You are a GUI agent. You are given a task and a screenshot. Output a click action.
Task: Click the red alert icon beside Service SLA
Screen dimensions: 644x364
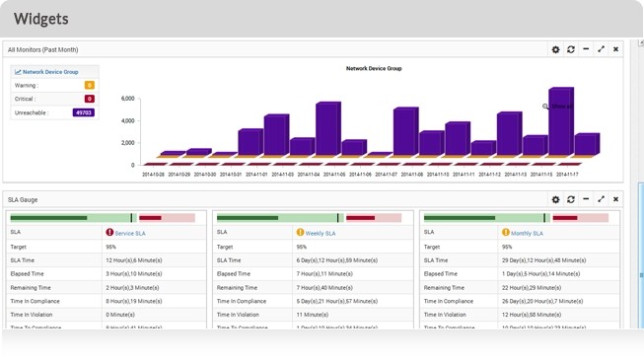point(109,232)
